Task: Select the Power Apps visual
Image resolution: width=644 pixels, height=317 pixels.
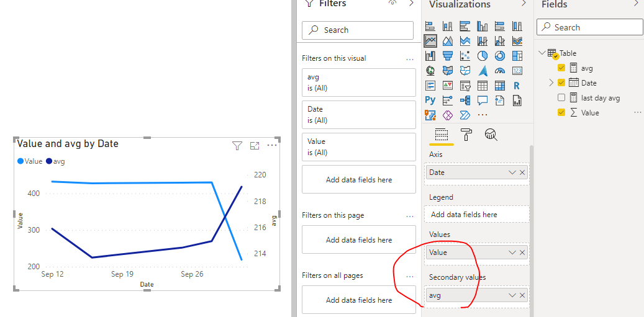Action: click(x=448, y=115)
